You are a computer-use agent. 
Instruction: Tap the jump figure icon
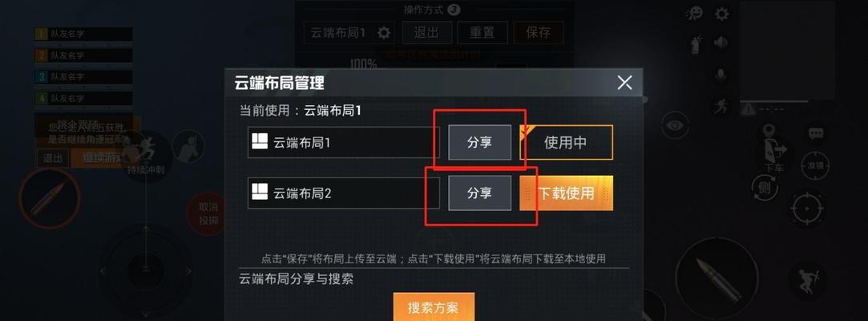805,279
